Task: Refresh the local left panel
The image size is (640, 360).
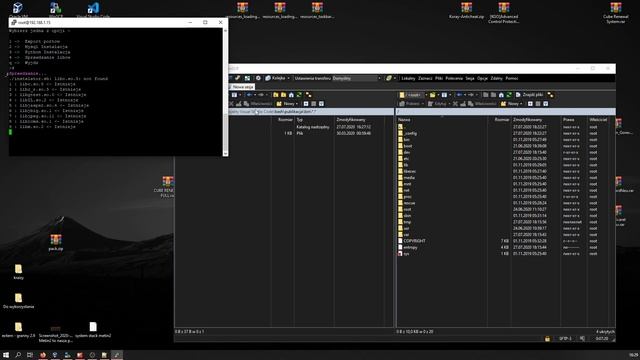Action: [x=299, y=95]
